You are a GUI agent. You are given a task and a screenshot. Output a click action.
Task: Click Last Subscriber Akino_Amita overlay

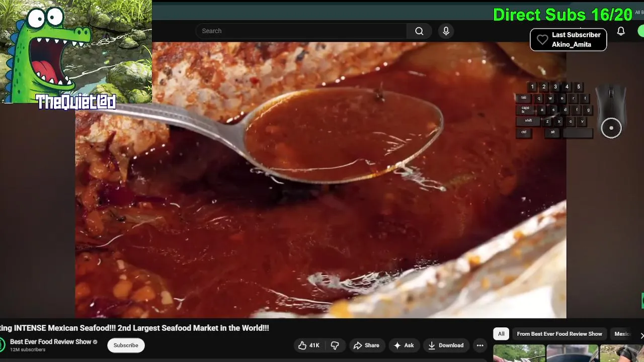(569, 40)
